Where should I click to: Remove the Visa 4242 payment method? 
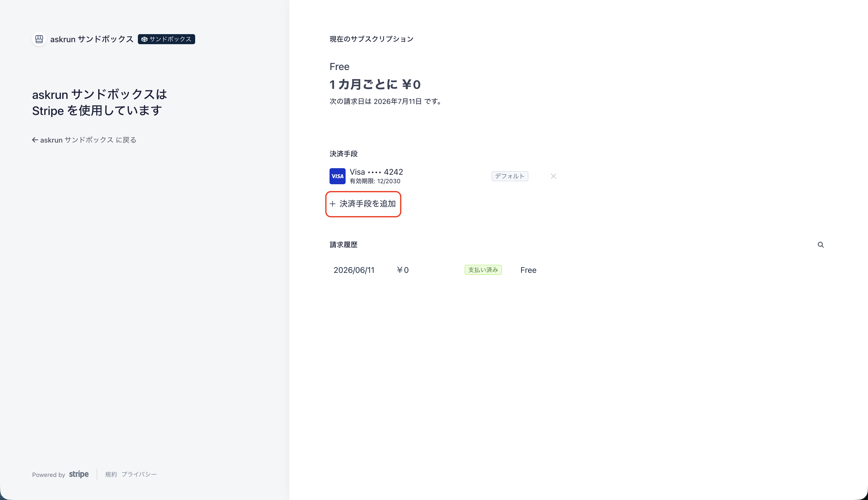coord(553,176)
